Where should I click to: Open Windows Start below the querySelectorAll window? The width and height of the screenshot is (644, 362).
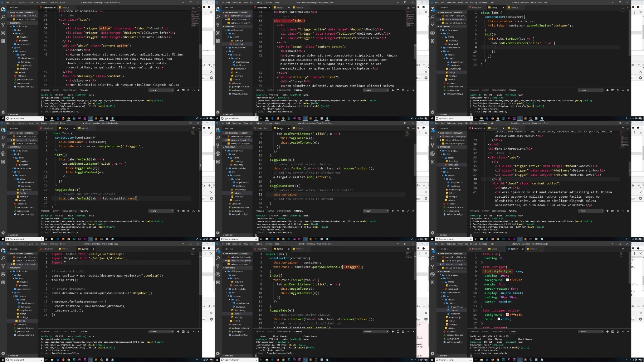[x=217, y=359]
